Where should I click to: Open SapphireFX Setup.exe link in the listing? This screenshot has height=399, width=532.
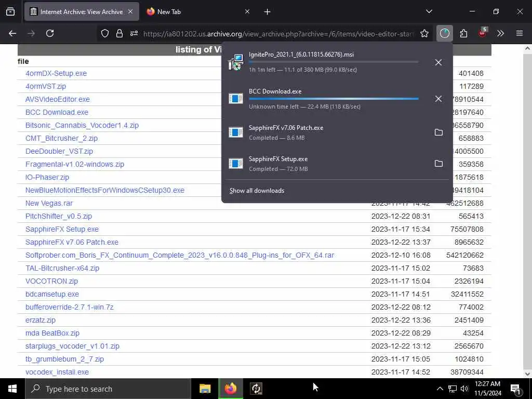pyautogui.click(x=62, y=229)
